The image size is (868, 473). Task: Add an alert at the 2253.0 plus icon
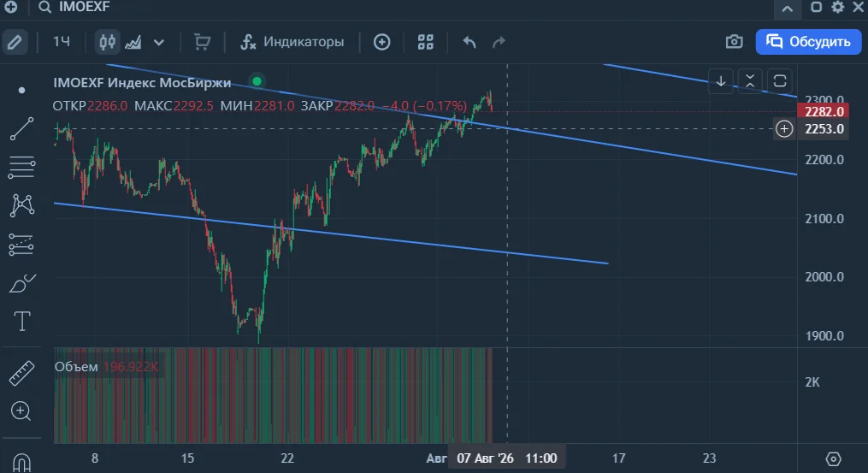tap(784, 129)
